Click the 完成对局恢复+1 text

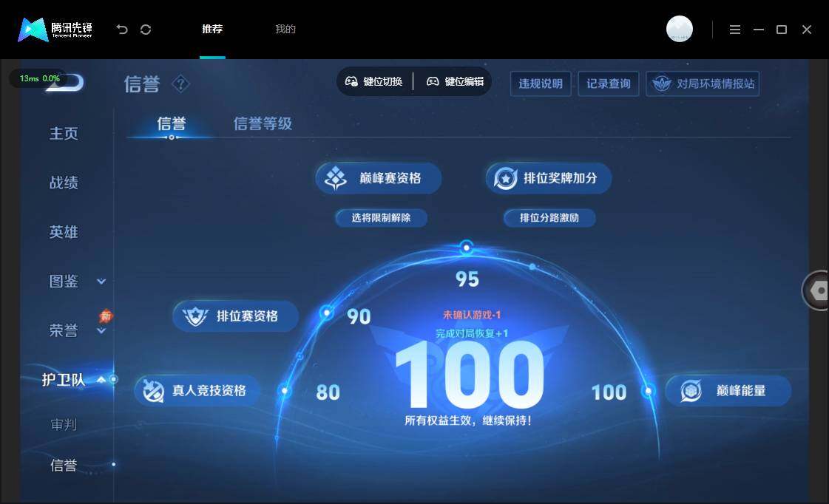[472, 333]
